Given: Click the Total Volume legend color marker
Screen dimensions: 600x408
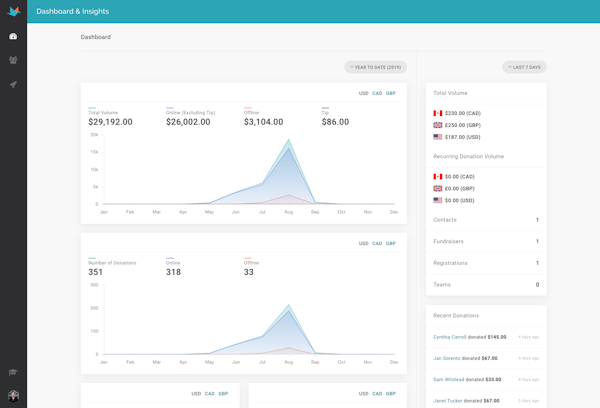Looking at the screenshot, I should tap(92, 108).
